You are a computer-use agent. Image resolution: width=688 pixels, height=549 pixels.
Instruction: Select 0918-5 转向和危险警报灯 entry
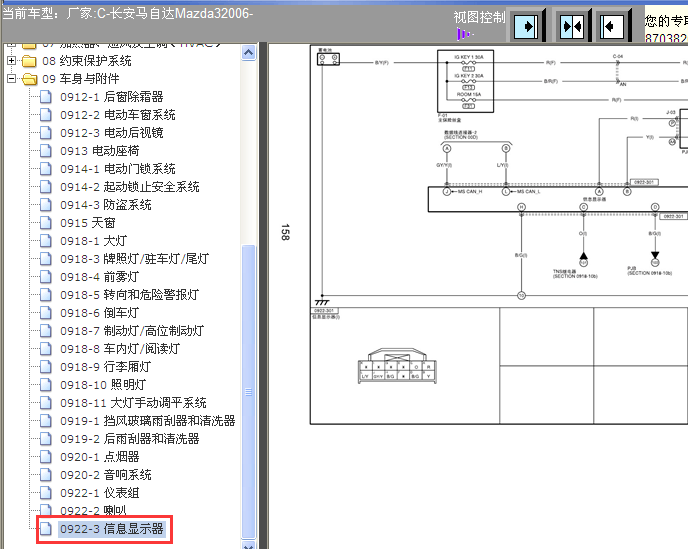click(129, 295)
